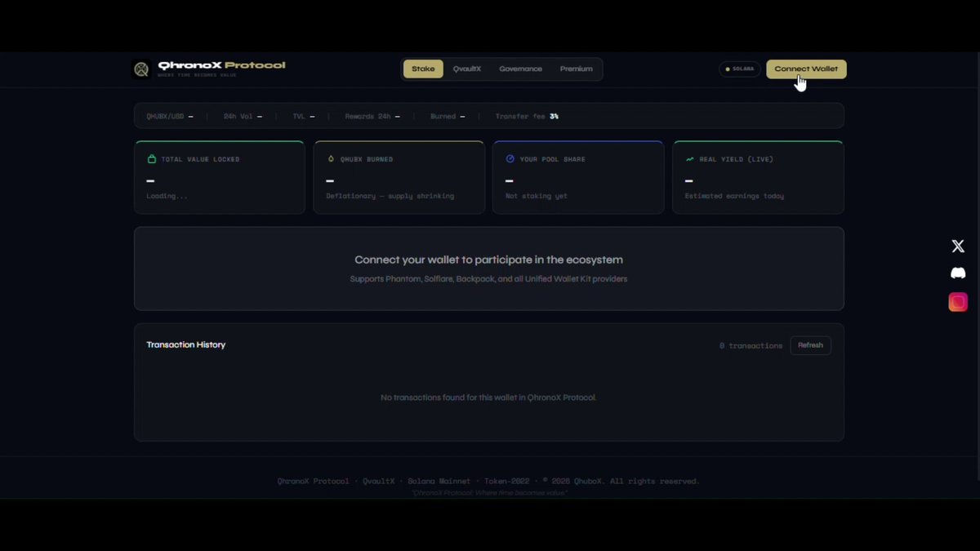Click the Connect Wallet button
The image size is (980, 551).
pos(806,69)
